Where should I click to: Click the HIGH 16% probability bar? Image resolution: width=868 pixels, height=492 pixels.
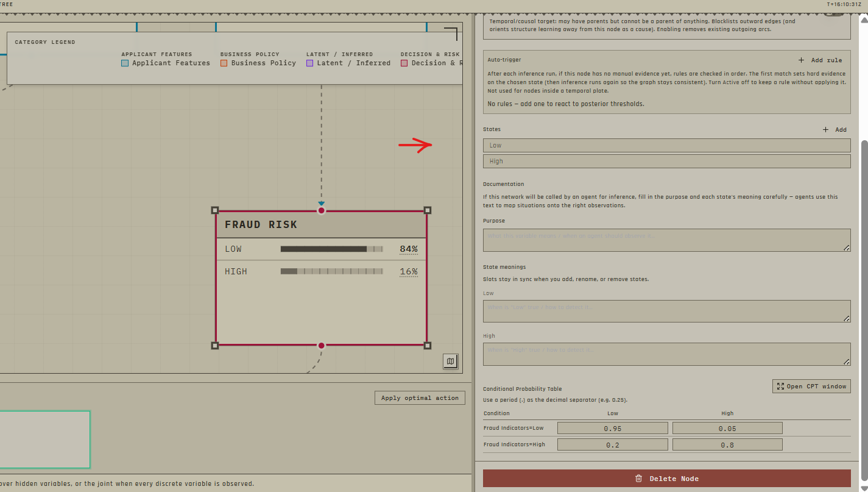click(x=331, y=271)
